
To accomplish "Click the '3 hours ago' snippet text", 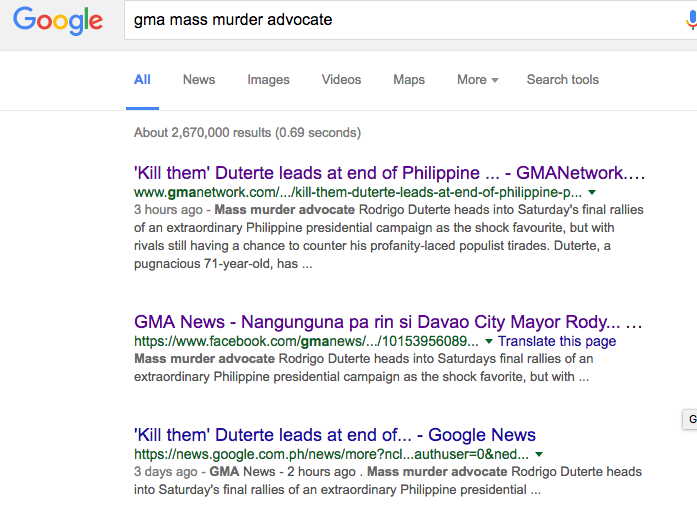I will pyautogui.click(x=168, y=210).
